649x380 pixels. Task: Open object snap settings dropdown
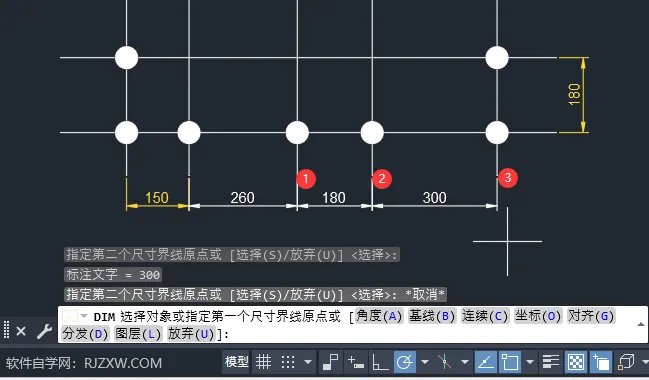click(530, 362)
